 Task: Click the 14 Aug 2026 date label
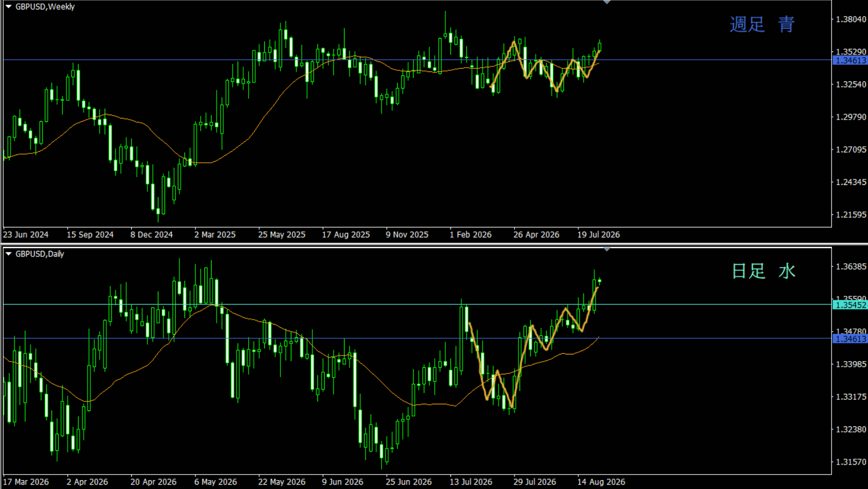point(601,482)
